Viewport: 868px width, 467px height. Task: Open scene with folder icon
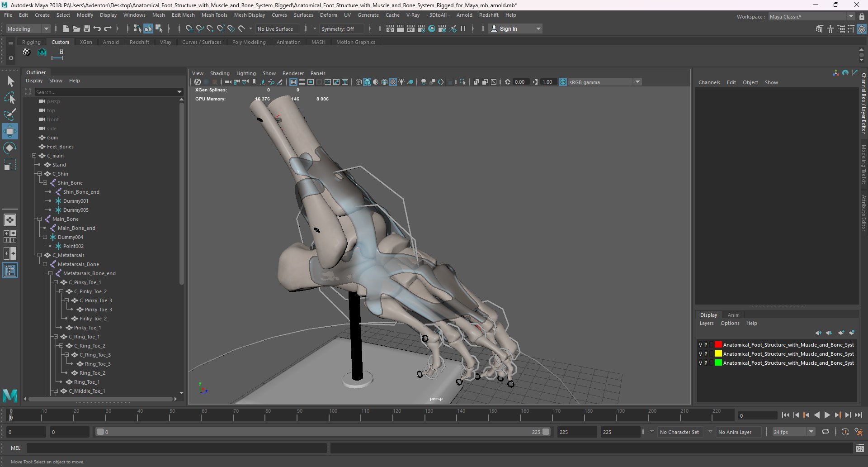(x=76, y=29)
